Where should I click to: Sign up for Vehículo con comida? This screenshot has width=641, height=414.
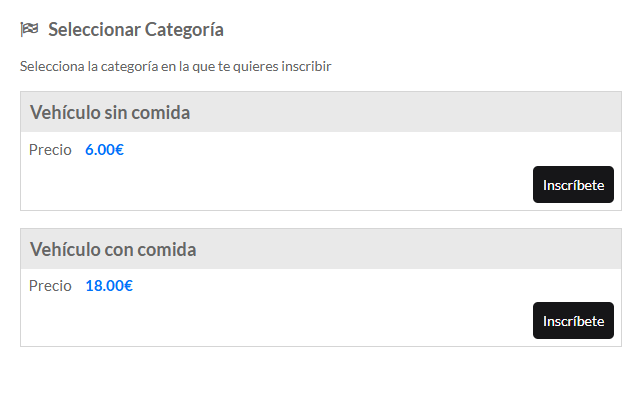click(x=573, y=321)
